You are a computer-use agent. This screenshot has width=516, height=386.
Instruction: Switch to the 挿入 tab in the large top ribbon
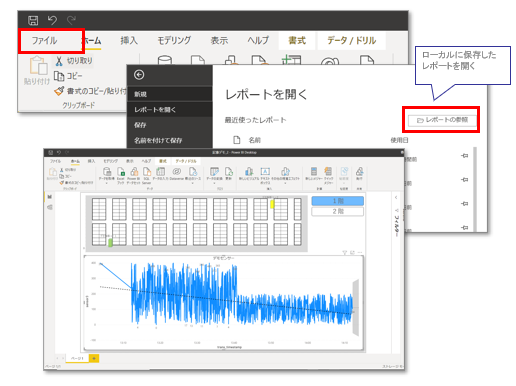coord(129,41)
